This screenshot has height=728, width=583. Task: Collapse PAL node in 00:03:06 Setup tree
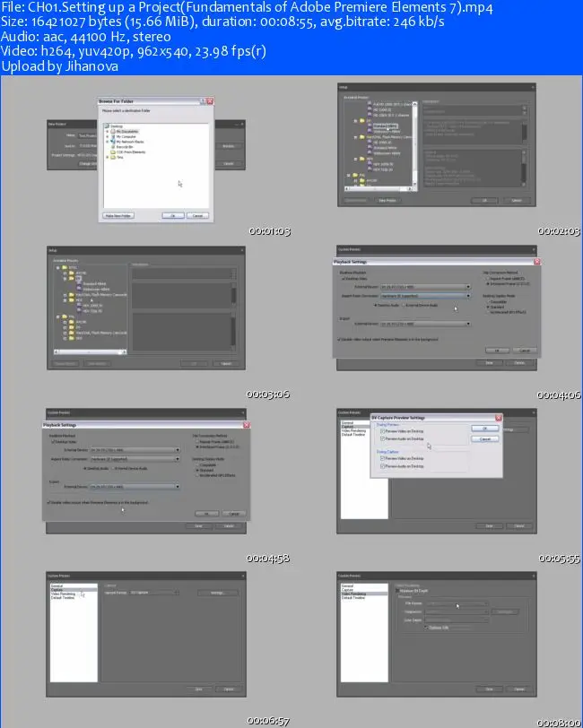(58, 316)
